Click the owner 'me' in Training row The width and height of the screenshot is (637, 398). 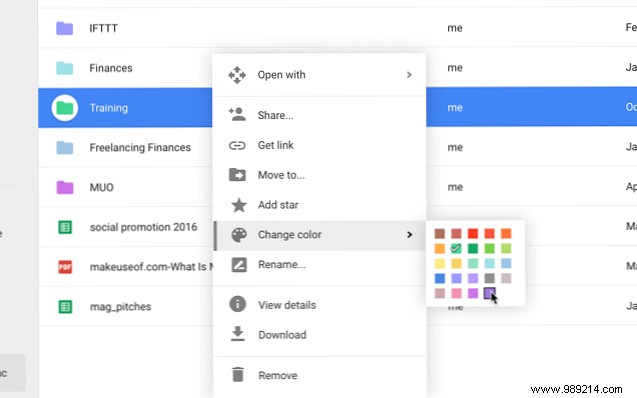coord(455,108)
